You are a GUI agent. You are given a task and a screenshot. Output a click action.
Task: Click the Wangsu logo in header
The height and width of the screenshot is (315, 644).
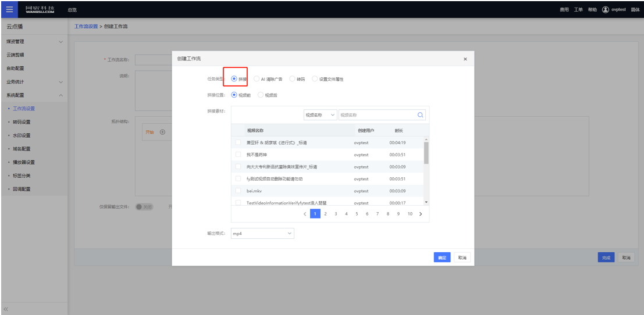pos(40,9)
